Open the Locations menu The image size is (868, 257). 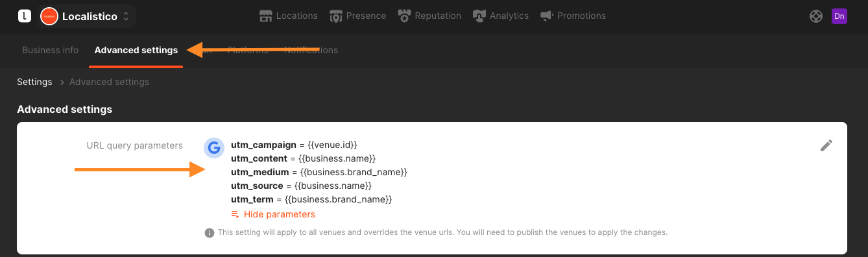pos(288,16)
